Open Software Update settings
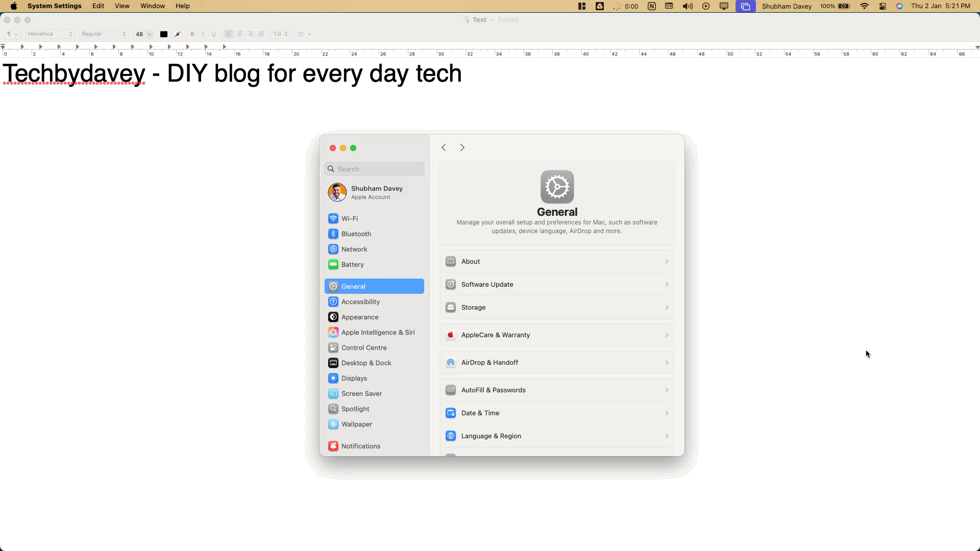This screenshot has height=551, width=980. 558,284
